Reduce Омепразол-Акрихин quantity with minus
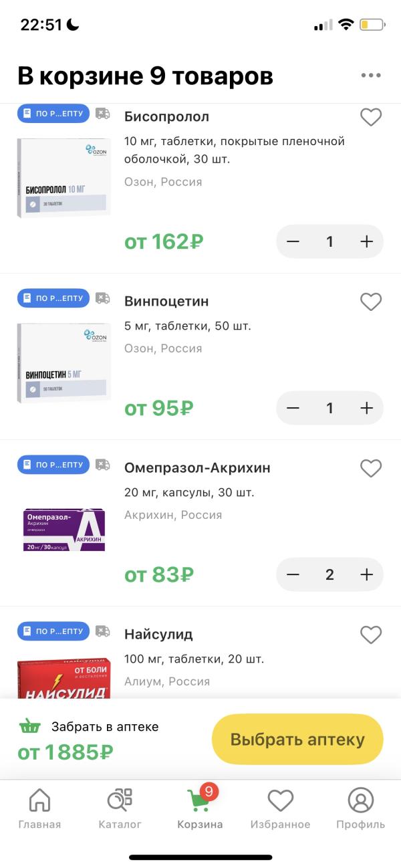Viewport: 401px width, 868px height. (x=293, y=574)
